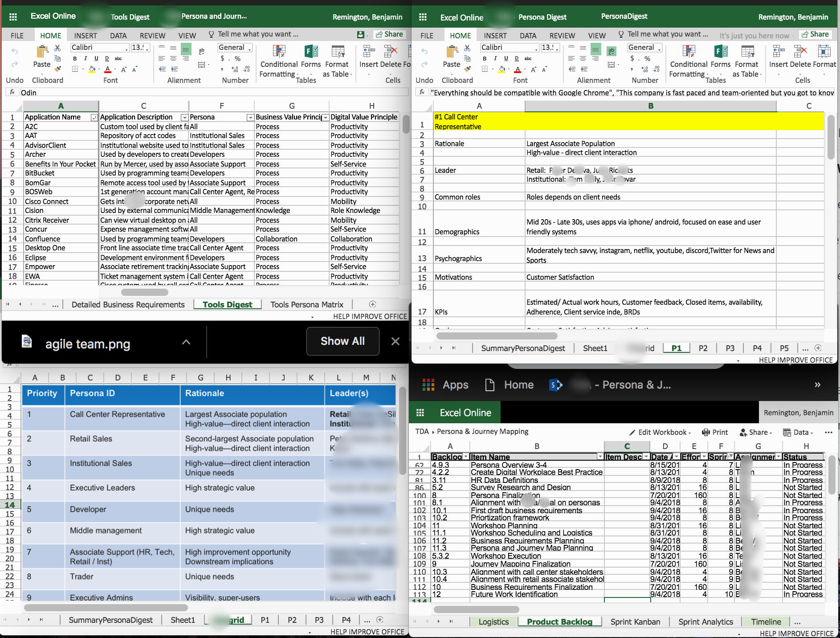Click the Cut scissors icon in Tools Digest window
This screenshot has width=840, height=638.
point(57,48)
